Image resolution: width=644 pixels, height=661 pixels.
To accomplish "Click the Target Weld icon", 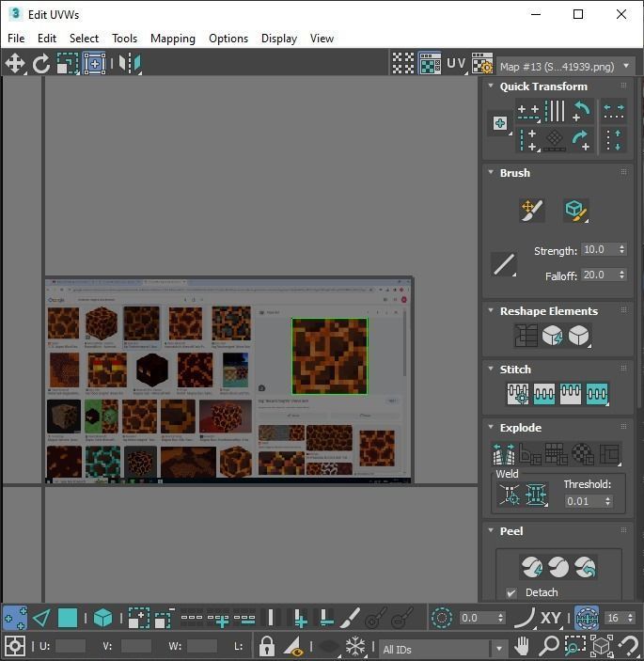I will [x=510, y=495].
